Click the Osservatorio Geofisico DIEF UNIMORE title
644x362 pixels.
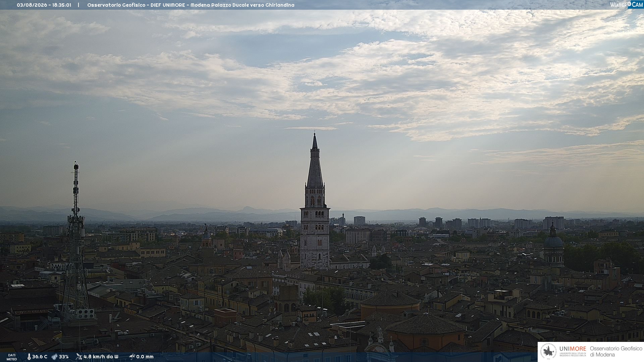point(191,5)
